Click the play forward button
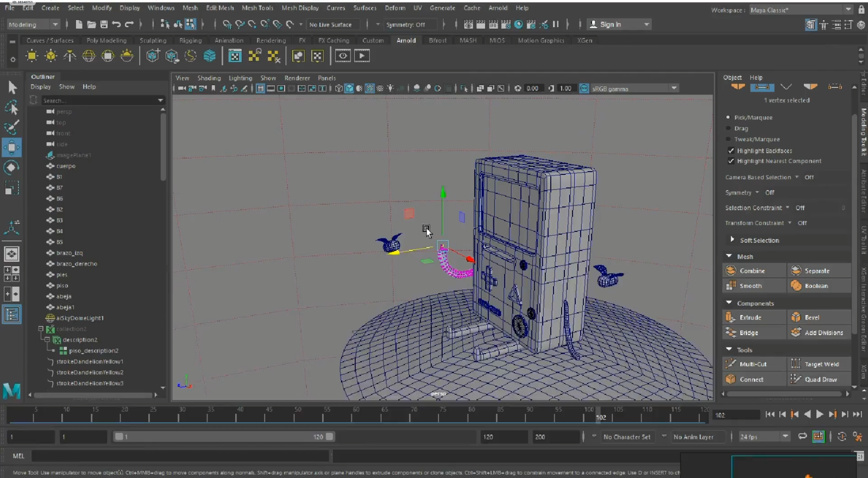This screenshot has height=478, width=868. pos(820,414)
